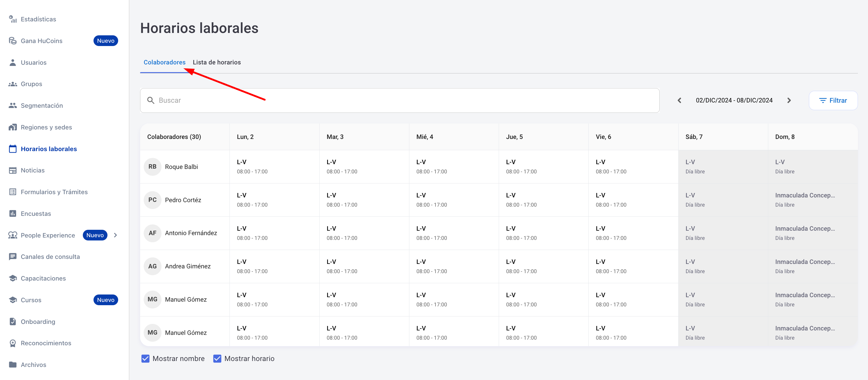Open Roque Balbi's name
This screenshot has width=868, height=380.
[x=181, y=167]
